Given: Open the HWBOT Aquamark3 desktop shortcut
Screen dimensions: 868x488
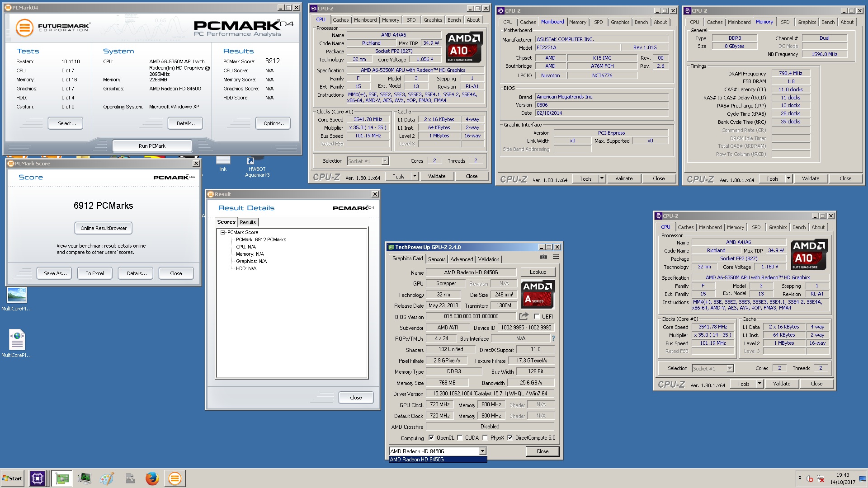Looking at the screenshot, I should (x=257, y=166).
